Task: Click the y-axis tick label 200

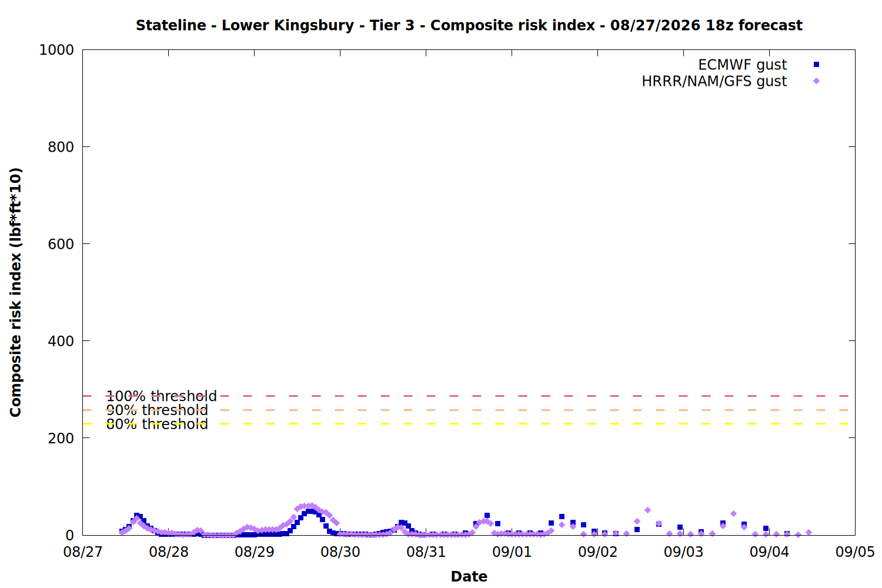Action: [61, 438]
